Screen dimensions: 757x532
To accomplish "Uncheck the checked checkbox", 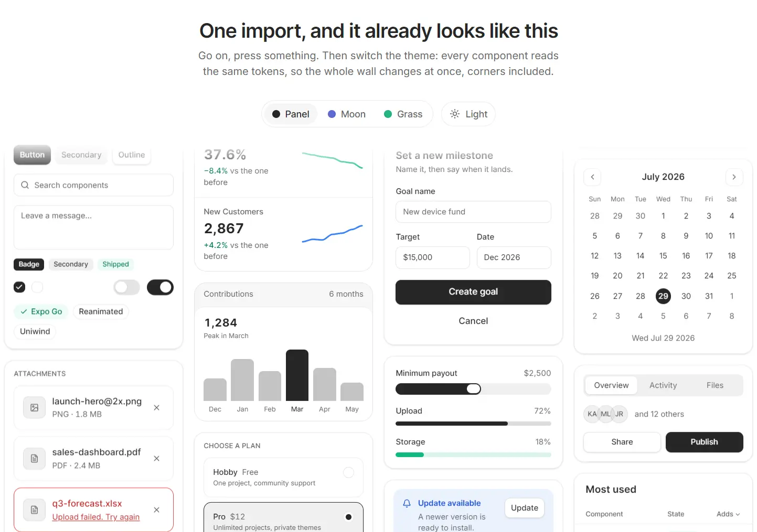I will tap(19, 287).
